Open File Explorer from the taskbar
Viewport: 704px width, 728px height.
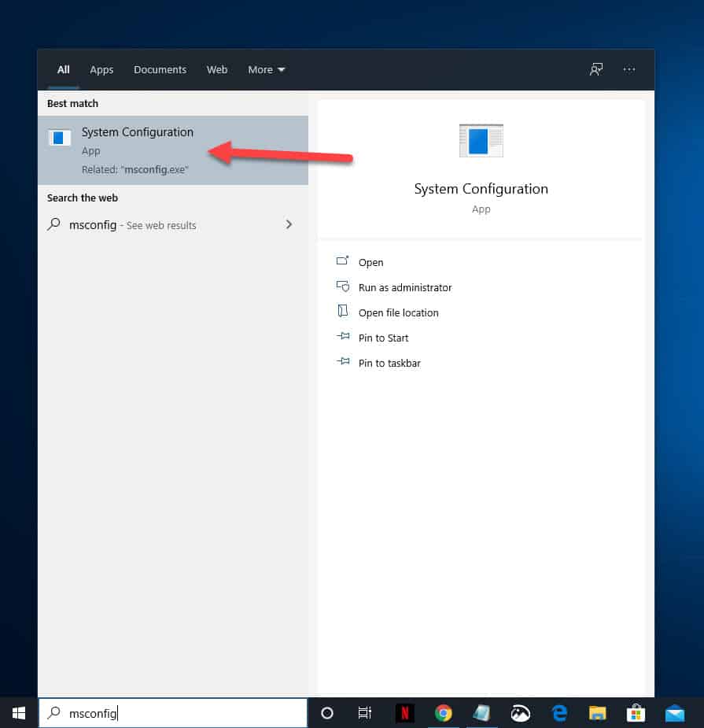click(597, 713)
